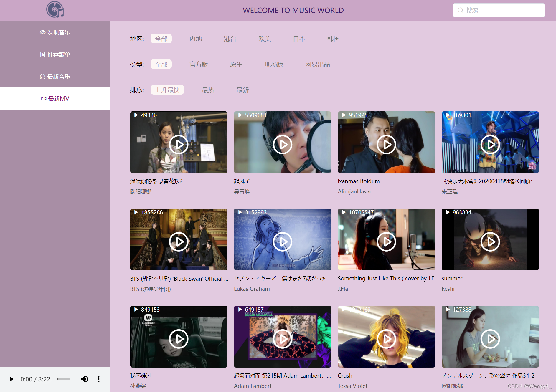Open artist BTS (防弹少年团)
Screen dimensions: 556x392
(x=150, y=289)
